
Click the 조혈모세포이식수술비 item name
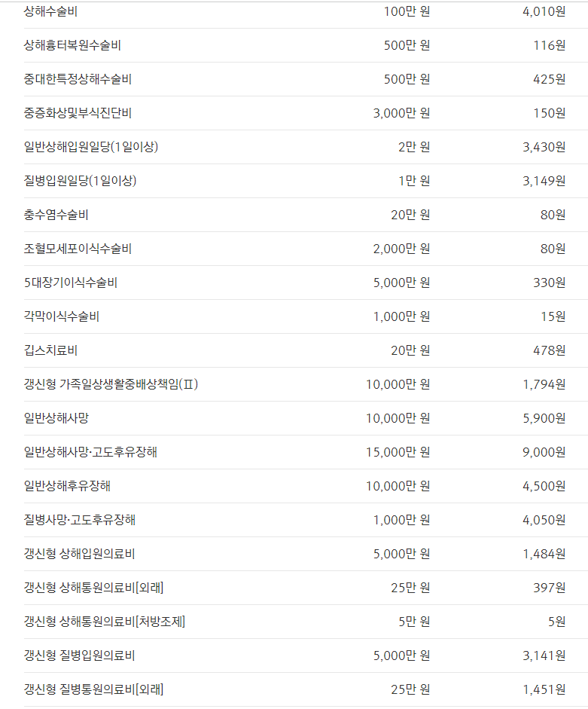point(78,249)
